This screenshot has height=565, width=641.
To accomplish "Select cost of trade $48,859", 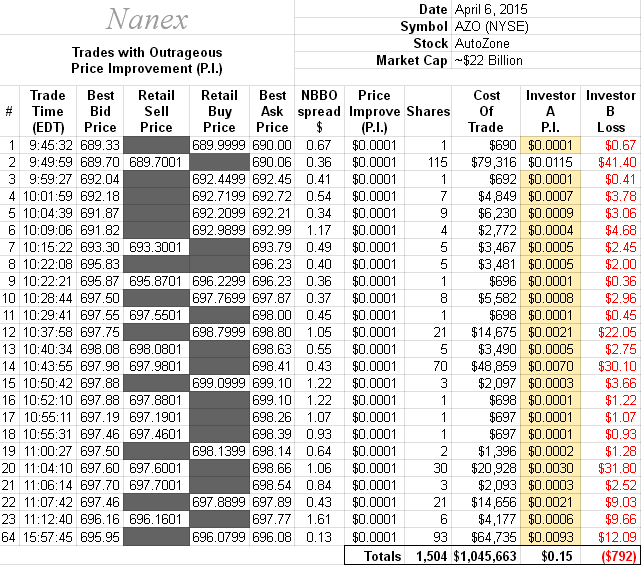I will point(494,366).
